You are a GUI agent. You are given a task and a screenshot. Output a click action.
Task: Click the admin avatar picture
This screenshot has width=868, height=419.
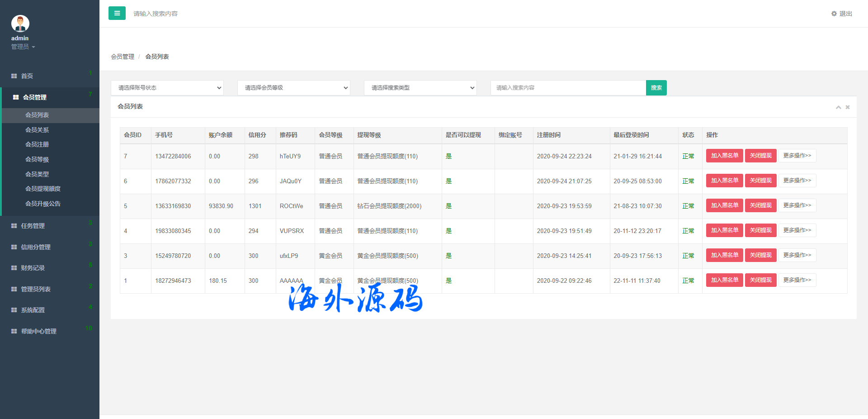(20, 24)
